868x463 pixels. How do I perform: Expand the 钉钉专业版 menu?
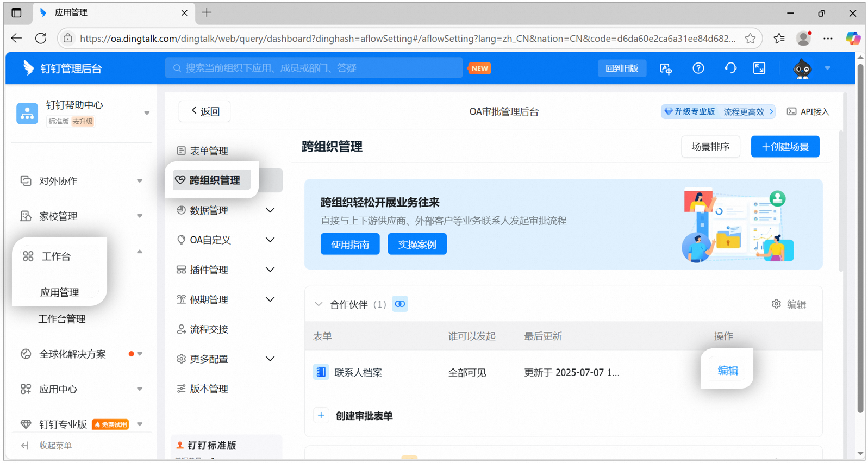pyautogui.click(x=140, y=424)
